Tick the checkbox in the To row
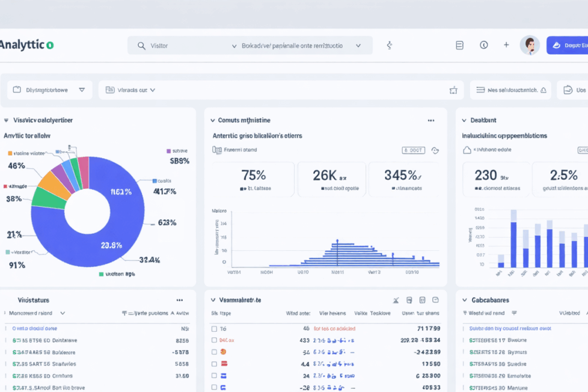Screen dimensions: 588x392 click(214, 329)
